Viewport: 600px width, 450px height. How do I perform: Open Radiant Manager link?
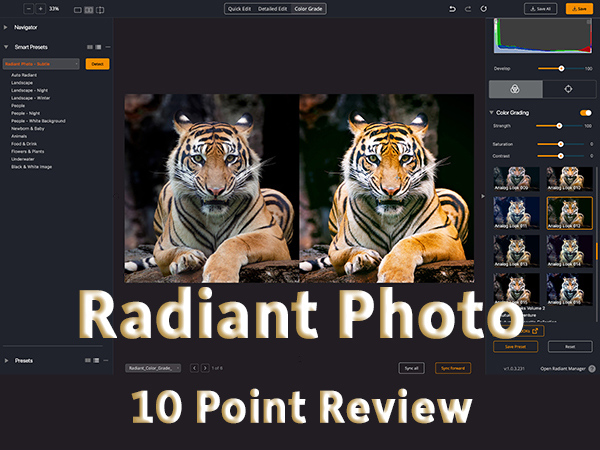click(x=563, y=369)
